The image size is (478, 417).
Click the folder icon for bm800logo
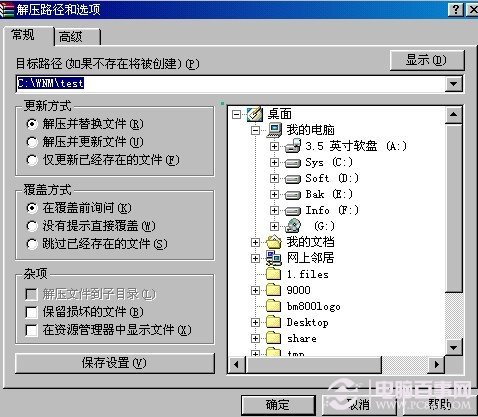(274, 306)
